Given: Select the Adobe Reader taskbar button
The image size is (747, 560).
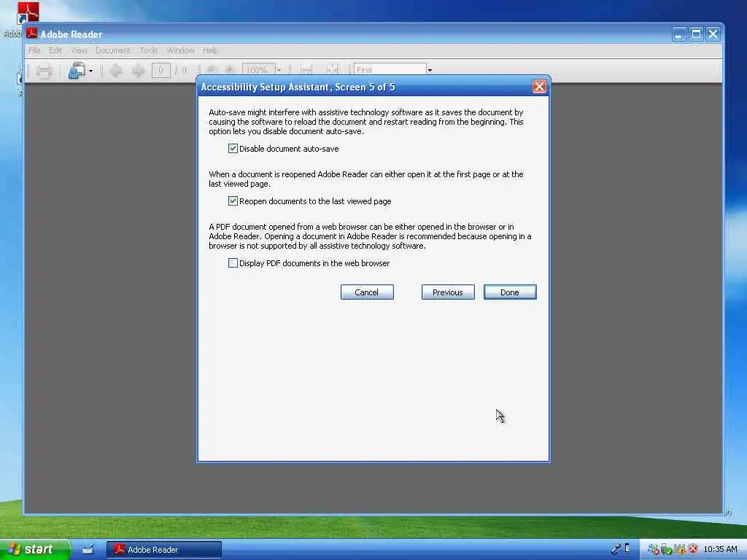Looking at the screenshot, I should [x=164, y=550].
